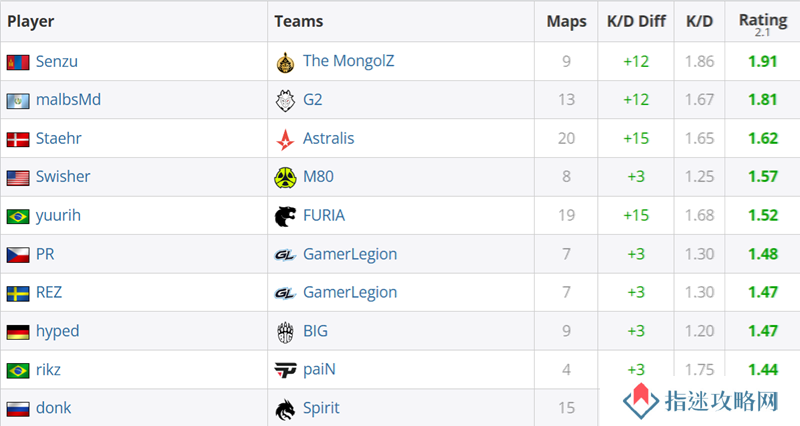Click the Danish flag beside Staehr

pyautogui.click(x=18, y=139)
